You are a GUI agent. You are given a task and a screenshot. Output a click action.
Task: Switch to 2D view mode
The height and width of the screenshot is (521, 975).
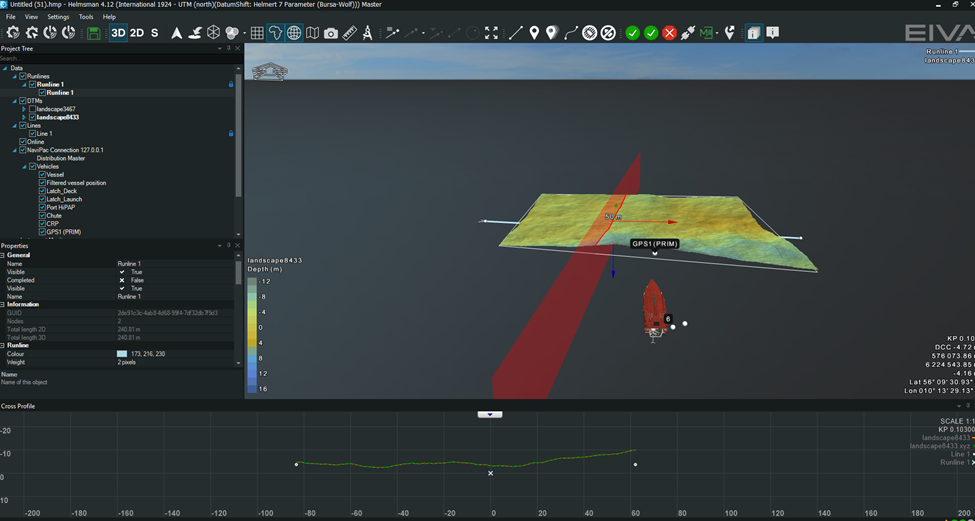point(137,33)
